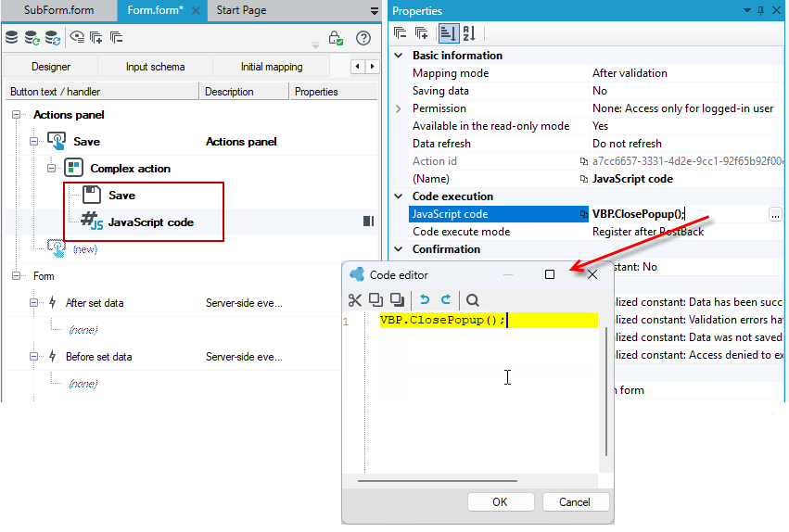Screen dimensions: 789x532
Task: Select the Code execute mode property row
Action: 596,232
